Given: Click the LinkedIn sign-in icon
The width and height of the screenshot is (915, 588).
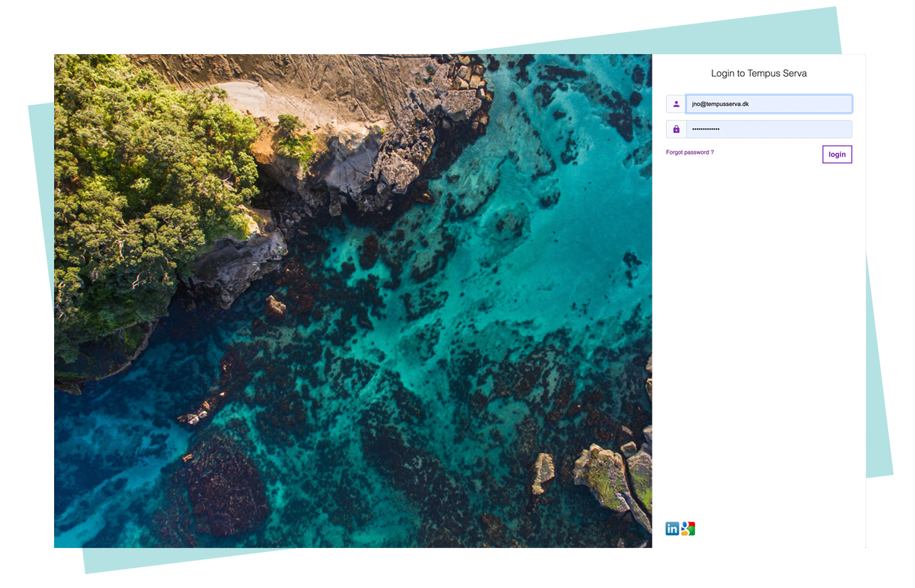Looking at the screenshot, I should (x=672, y=529).
